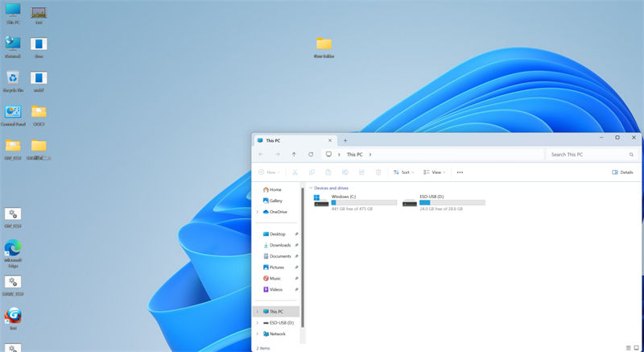Click the Rename toolbar icon
This screenshot has height=352, width=644.
tap(345, 172)
